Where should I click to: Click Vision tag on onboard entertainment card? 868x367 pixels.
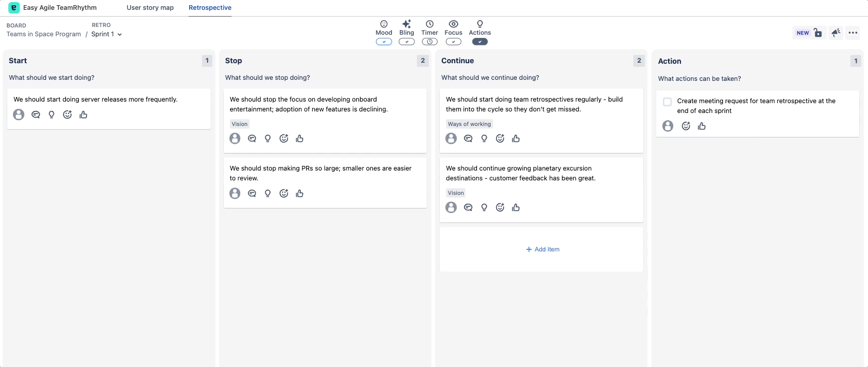click(239, 124)
